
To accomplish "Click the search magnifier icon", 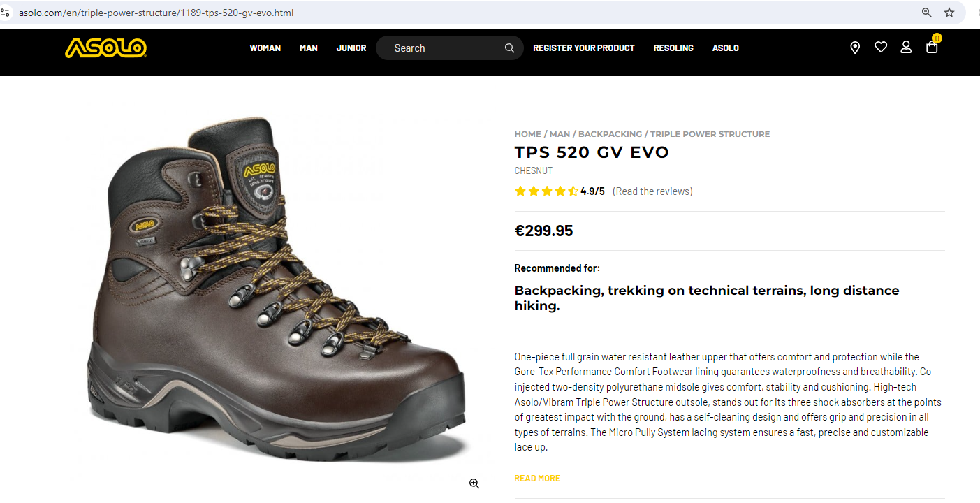I will 510,48.
